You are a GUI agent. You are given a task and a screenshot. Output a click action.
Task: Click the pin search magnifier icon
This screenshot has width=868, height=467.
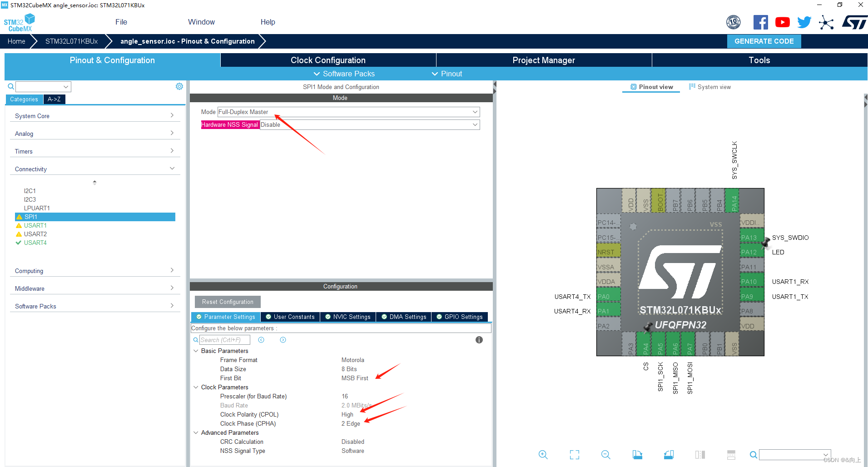click(753, 455)
